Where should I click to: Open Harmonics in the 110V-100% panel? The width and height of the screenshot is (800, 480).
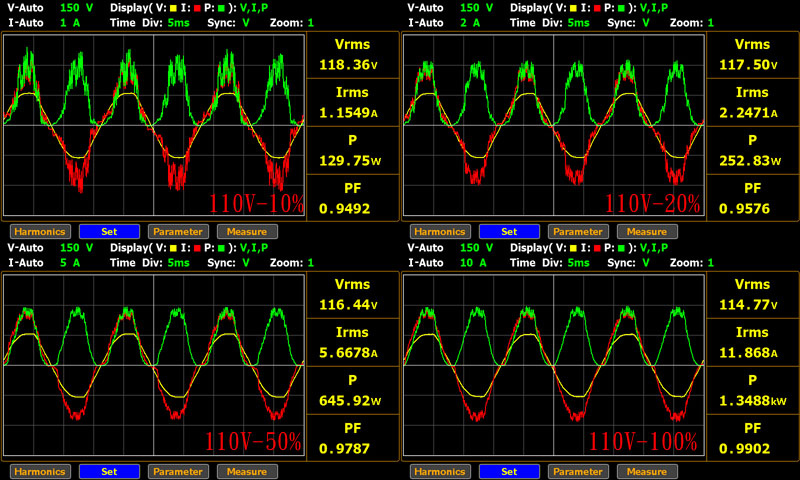(x=440, y=471)
